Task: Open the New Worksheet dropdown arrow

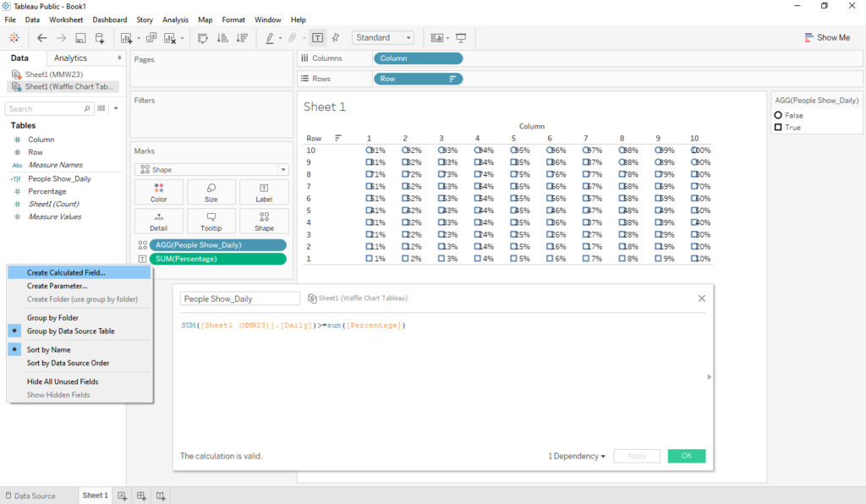Action: (x=139, y=38)
